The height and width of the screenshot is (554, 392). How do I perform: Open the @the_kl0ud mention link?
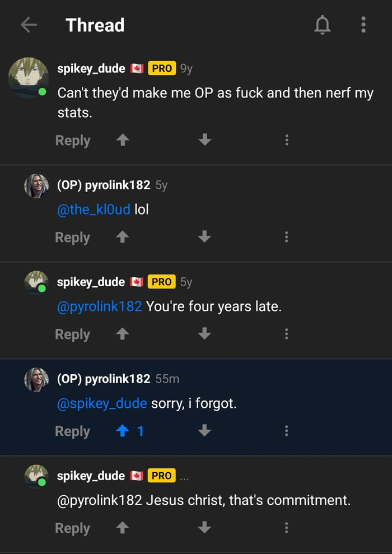point(92,209)
